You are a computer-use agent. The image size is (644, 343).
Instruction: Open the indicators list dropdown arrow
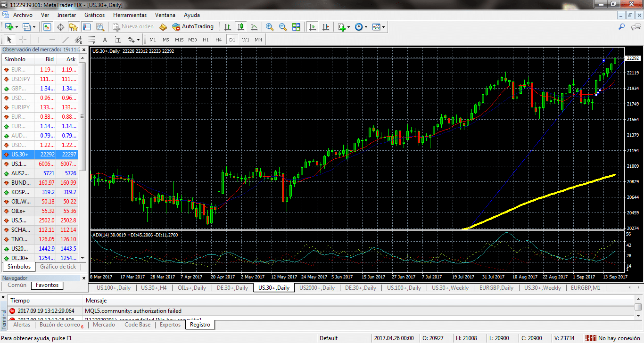click(x=348, y=27)
